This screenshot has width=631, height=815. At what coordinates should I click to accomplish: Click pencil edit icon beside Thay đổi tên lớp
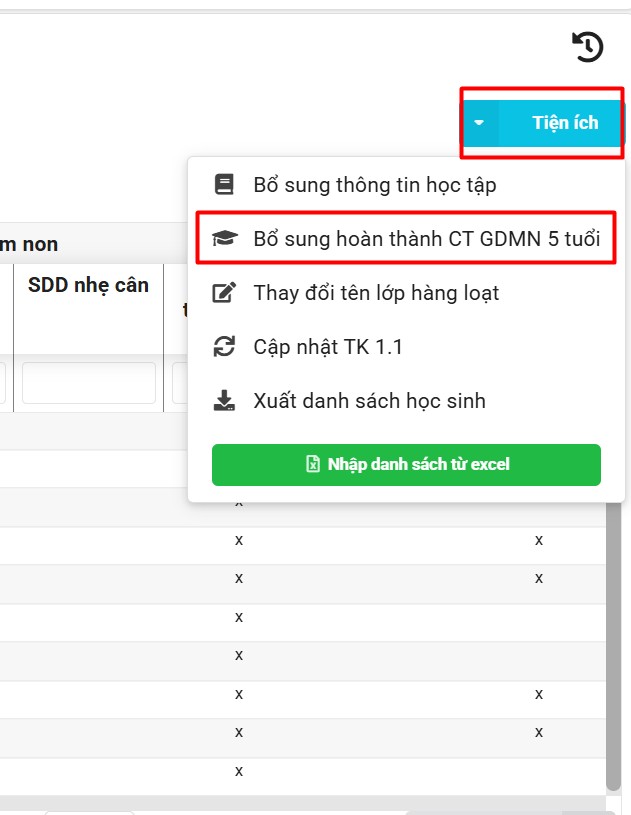(x=224, y=293)
